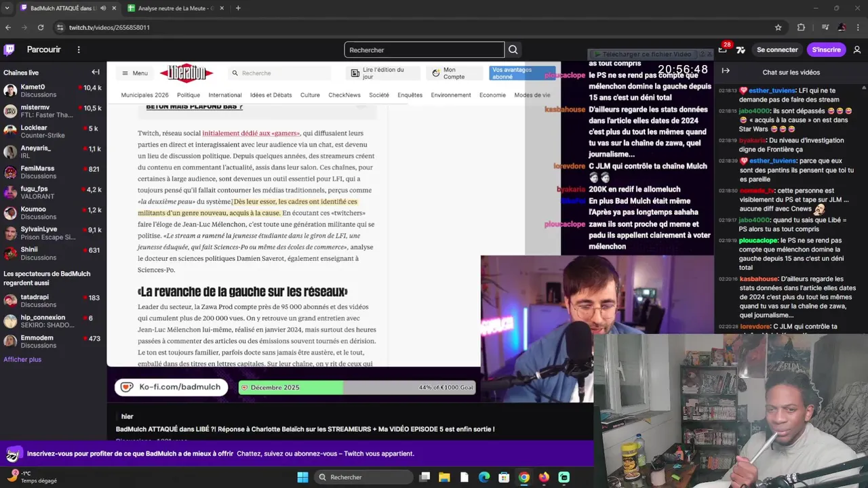
Task: Open the Locklear Counter-Strike channel
Action: pyautogui.click(x=53, y=131)
